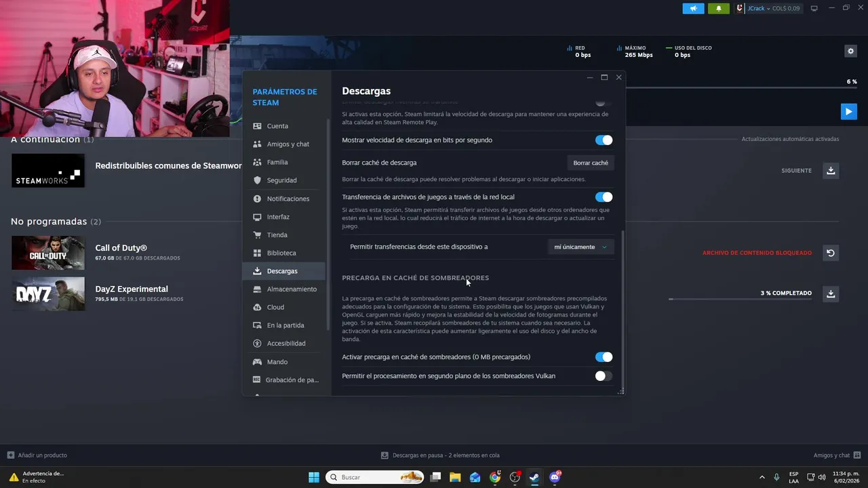The width and height of the screenshot is (868, 488).
Task: Click 'ARCHIVO DE CONTENIDO BLOQUEADO' error text
Action: tap(757, 253)
